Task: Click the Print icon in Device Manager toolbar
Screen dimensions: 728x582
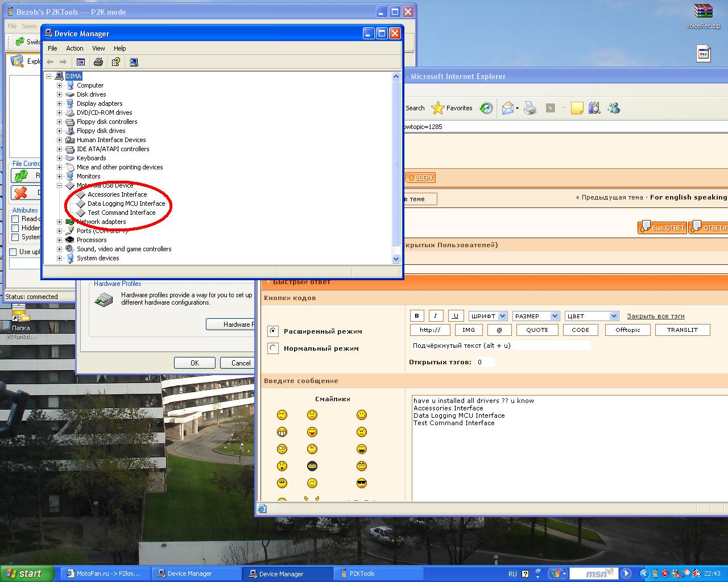Action: 98,62
